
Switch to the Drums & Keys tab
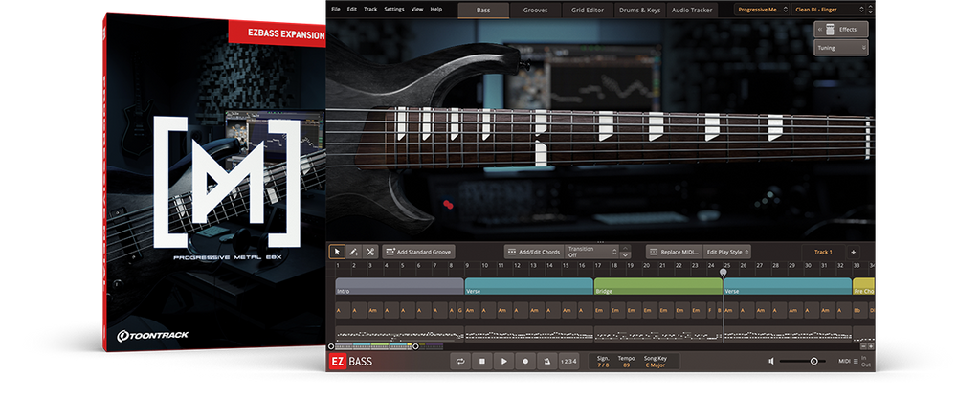pyautogui.click(x=640, y=10)
